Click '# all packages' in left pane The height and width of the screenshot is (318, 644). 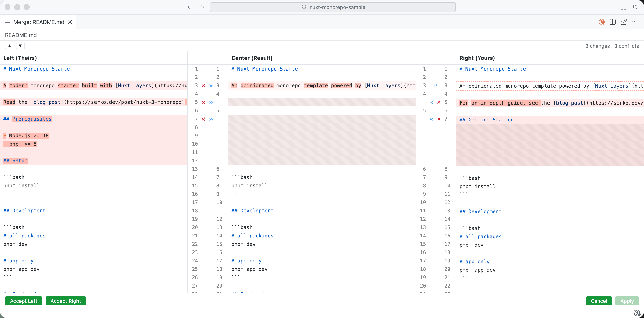pos(24,236)
